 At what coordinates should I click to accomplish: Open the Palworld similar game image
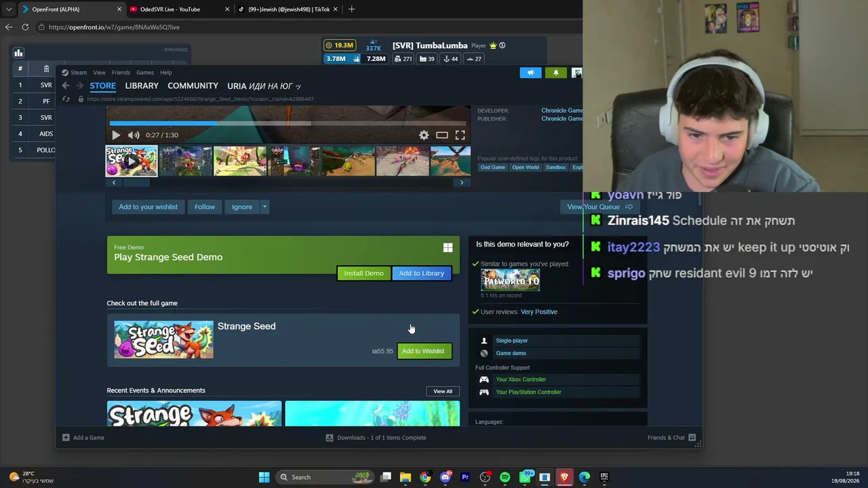pyautogui.click(x=510, y=280)
